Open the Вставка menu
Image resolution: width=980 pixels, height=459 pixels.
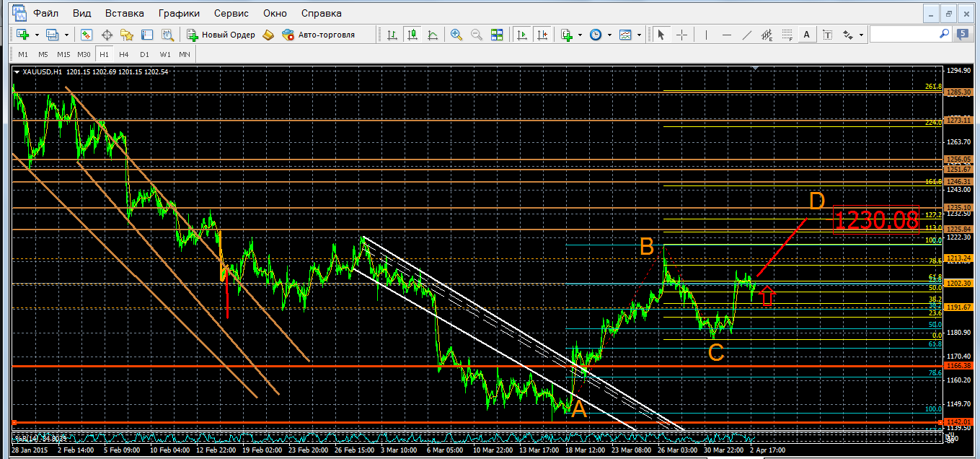(x=124, y=13)
